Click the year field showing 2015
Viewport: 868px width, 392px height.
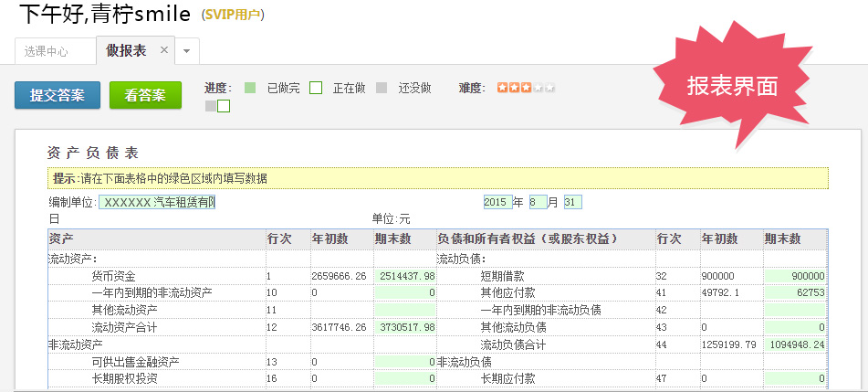click(x=497, y=202)
